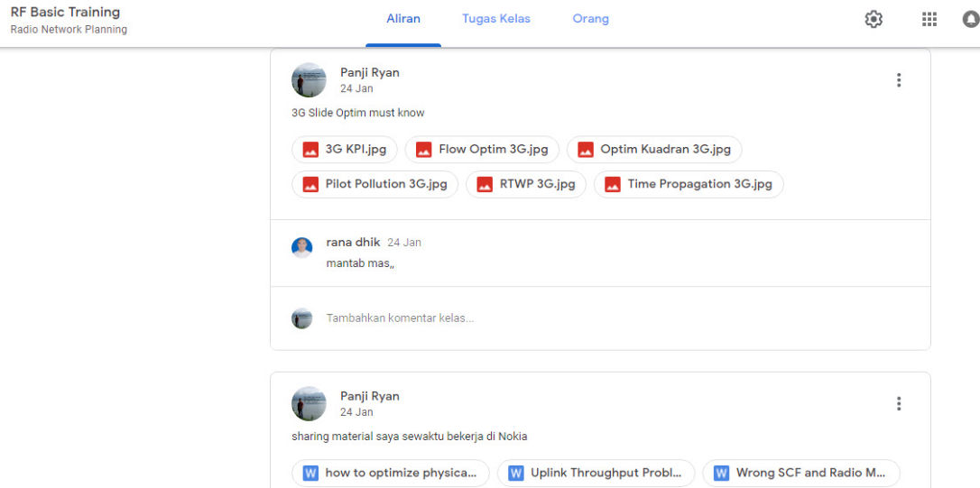Viewport: 980px width, 488px height.
Task: Click the image icon of 3G KPI.jpg
Action: point(310,150)
